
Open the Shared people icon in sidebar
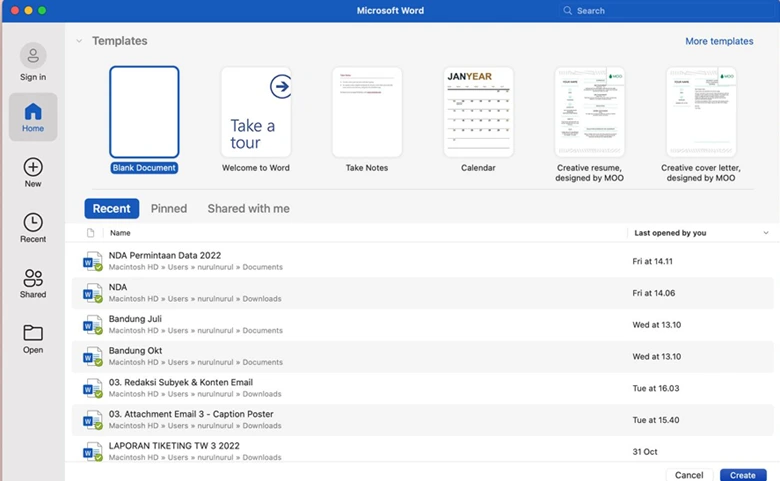click(x=33, y=278)
